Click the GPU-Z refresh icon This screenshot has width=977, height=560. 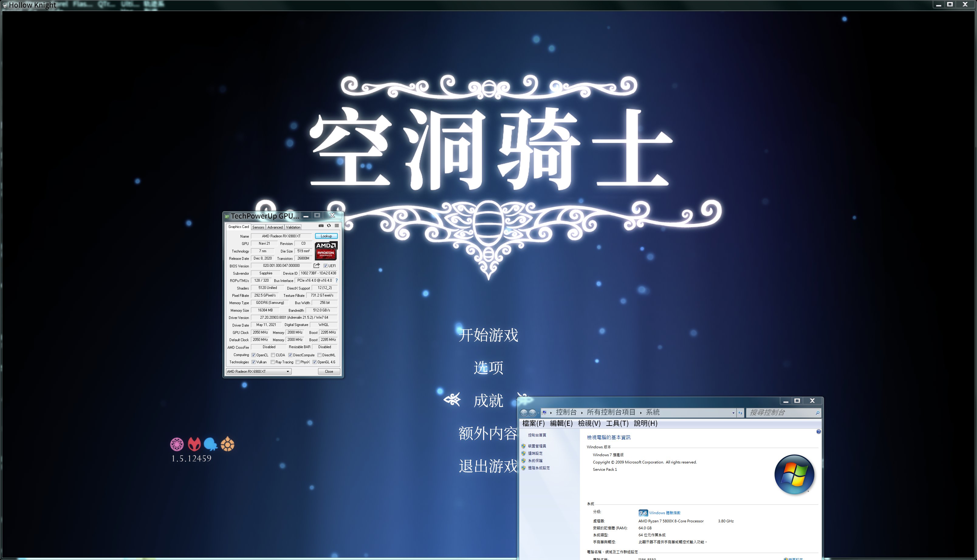point(329,226)
